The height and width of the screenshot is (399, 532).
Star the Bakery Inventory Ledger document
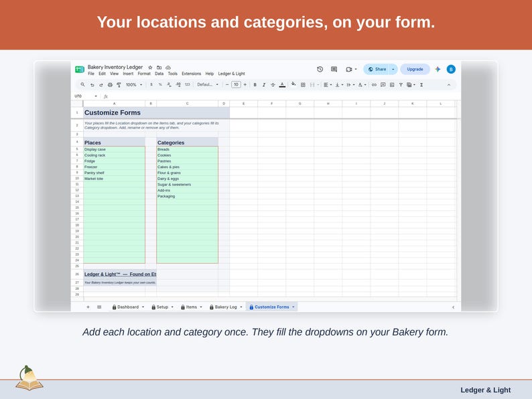tap(150, 68)
